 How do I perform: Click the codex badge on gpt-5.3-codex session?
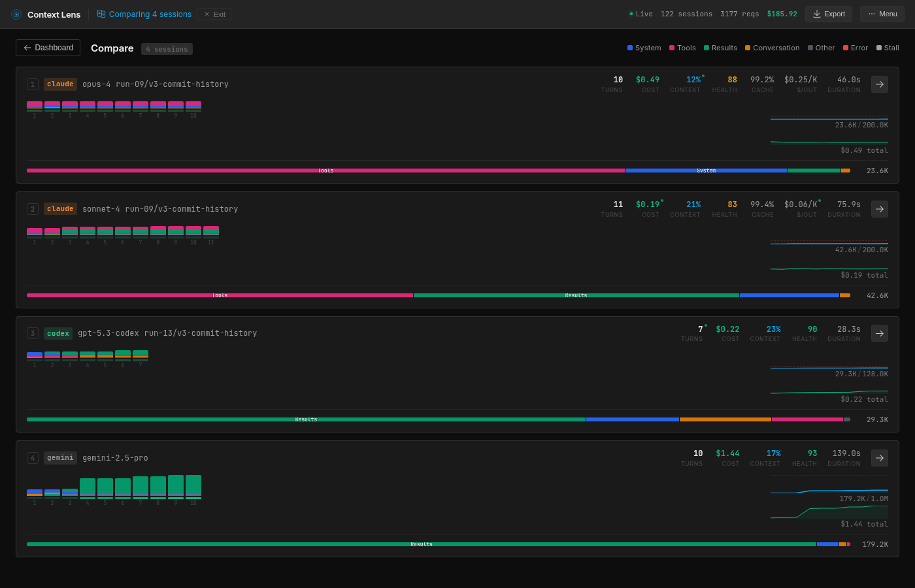58,333
